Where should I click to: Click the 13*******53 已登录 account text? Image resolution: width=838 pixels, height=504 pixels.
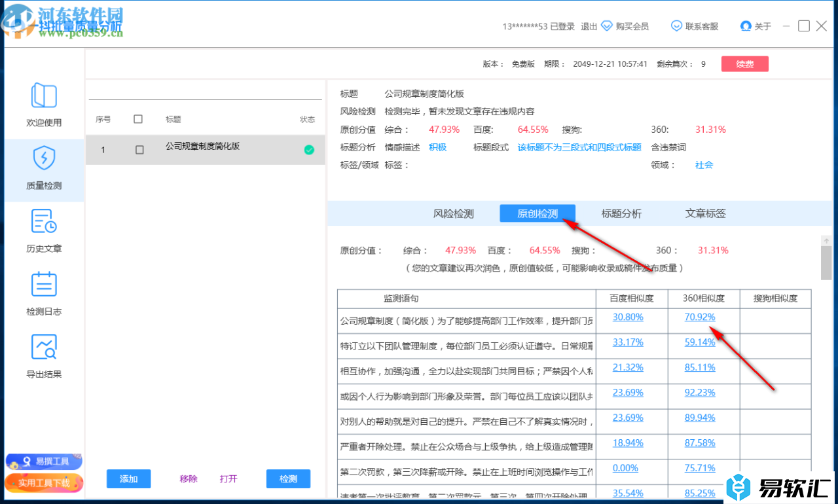coord(538,27)
